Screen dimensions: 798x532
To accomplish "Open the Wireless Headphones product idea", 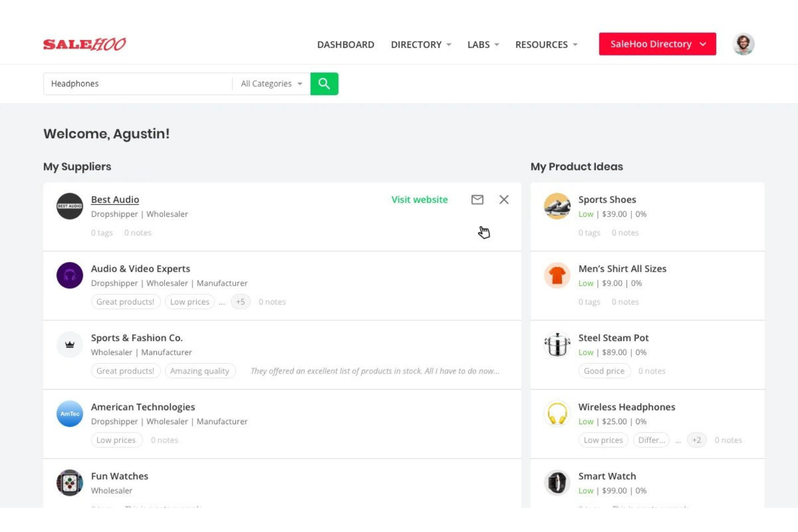I will point(627,407).
